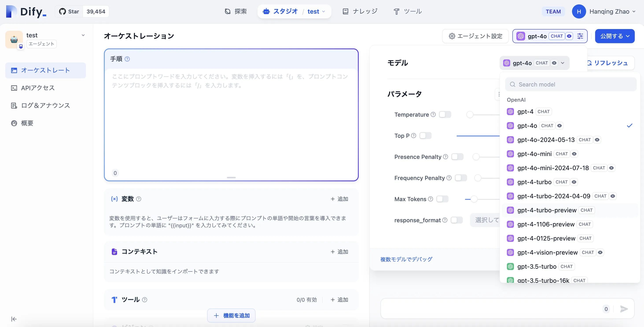Image resolution: width=644 pixels, height=327 pixels.
Task: Collapse the sidebar with the bottom-left icon
Action: click(14, 319)
